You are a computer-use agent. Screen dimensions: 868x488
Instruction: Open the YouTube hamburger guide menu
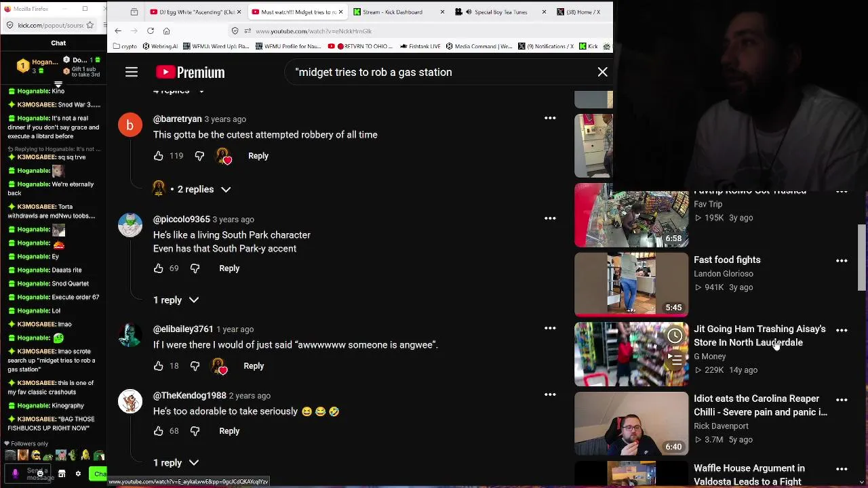tap(132, 73)
